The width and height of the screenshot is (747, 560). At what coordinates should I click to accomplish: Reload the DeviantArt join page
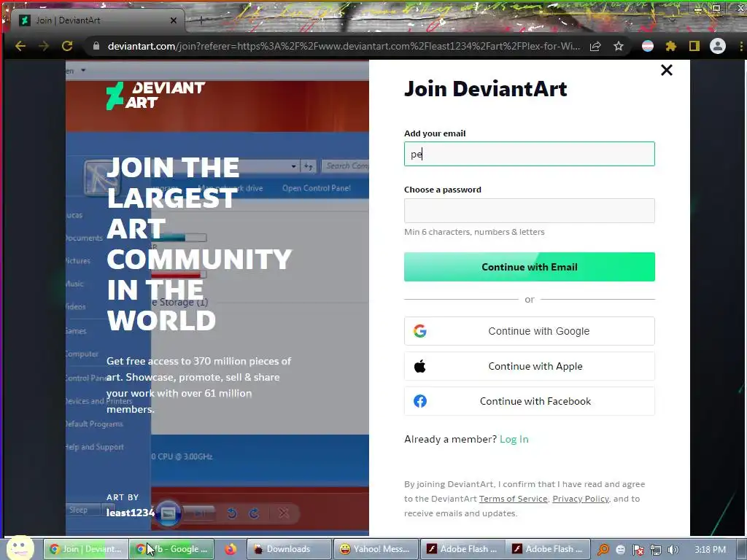pos(67,46)
